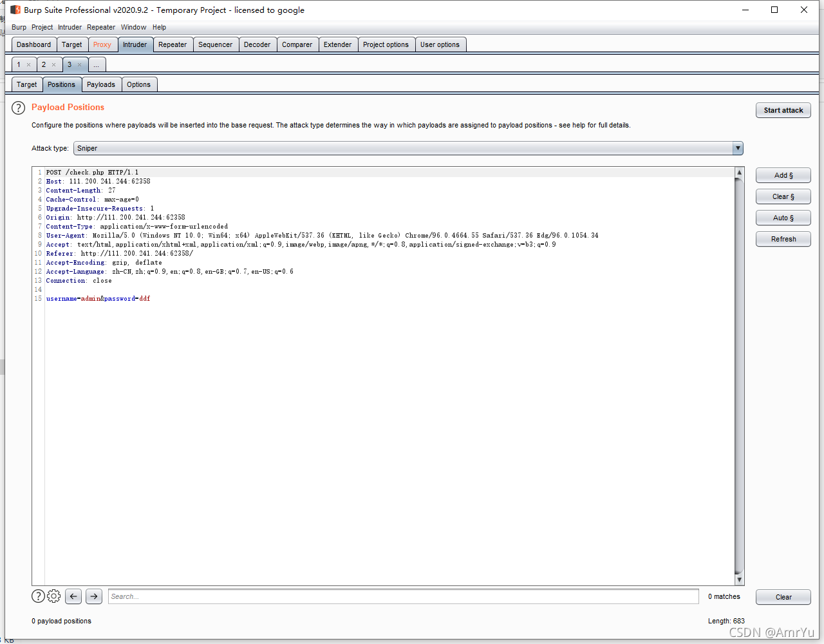Click request editor scrollbar up arrow

739,173
